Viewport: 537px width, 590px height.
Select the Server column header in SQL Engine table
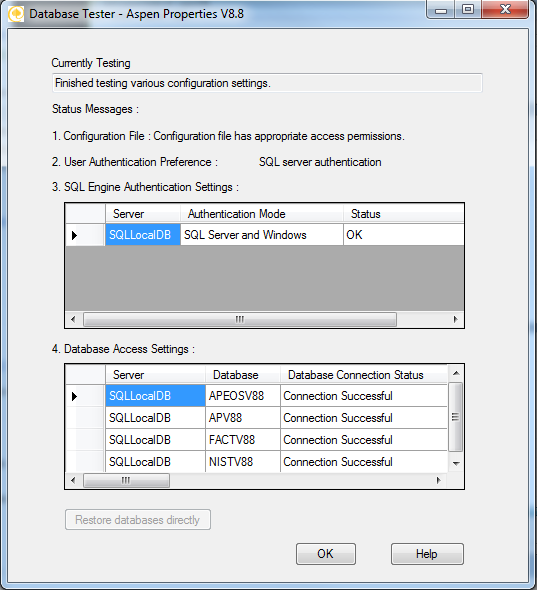click(143, 214)
